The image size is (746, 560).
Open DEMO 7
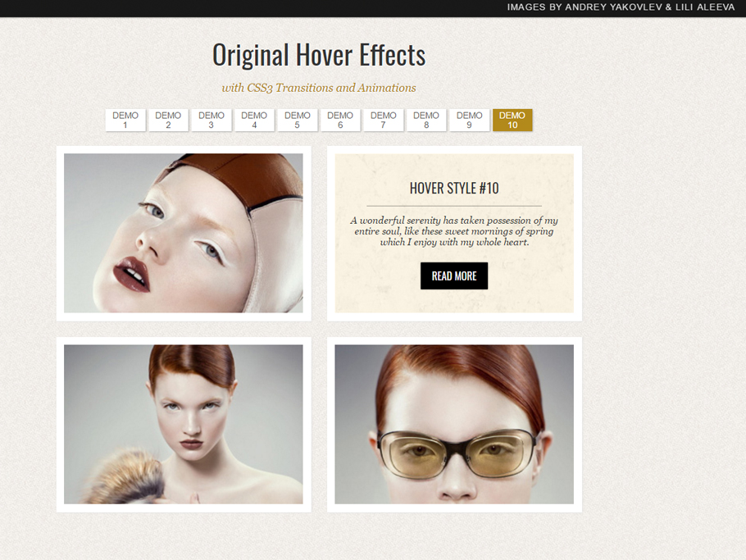click(383, 119)
